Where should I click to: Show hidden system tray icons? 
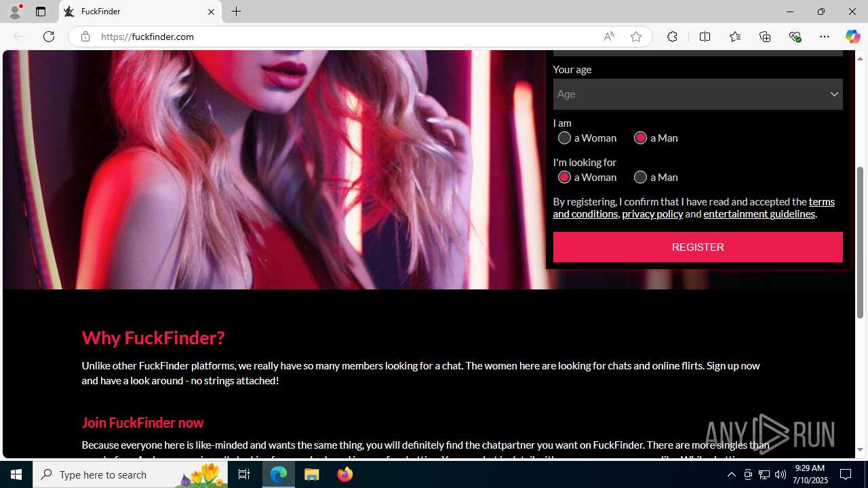(731, 474)
